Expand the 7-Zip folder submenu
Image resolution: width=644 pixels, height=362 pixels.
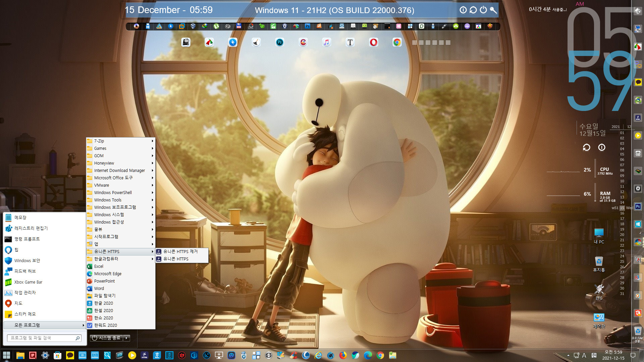[x=120, y=141]
